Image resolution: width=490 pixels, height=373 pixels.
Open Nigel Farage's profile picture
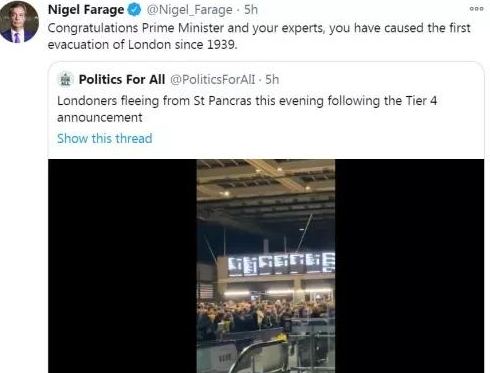[x=18, y=22]
